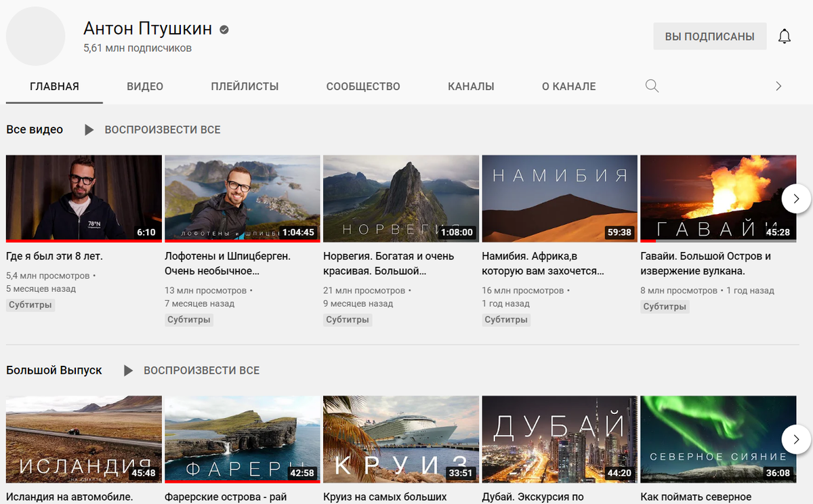Image resolution: width=813 pixels, height=504 pixels.
Task: Click Субтитры under Где я был эти 8 лет
Action: point(30,304)
